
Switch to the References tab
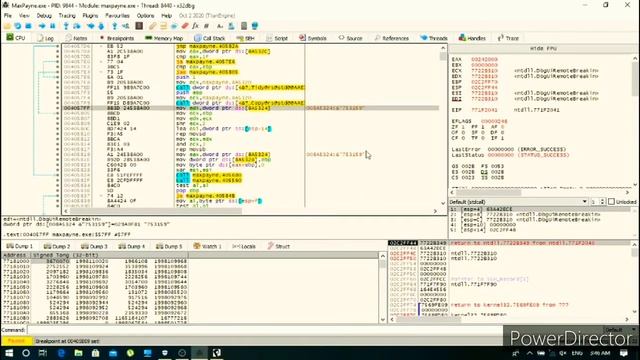coord(391,38)
